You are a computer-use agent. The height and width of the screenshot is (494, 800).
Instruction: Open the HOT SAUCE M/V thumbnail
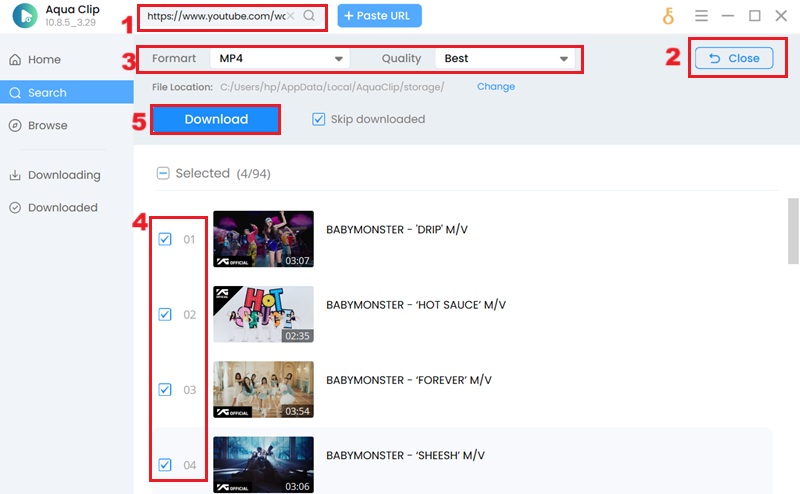pos(263,314)
